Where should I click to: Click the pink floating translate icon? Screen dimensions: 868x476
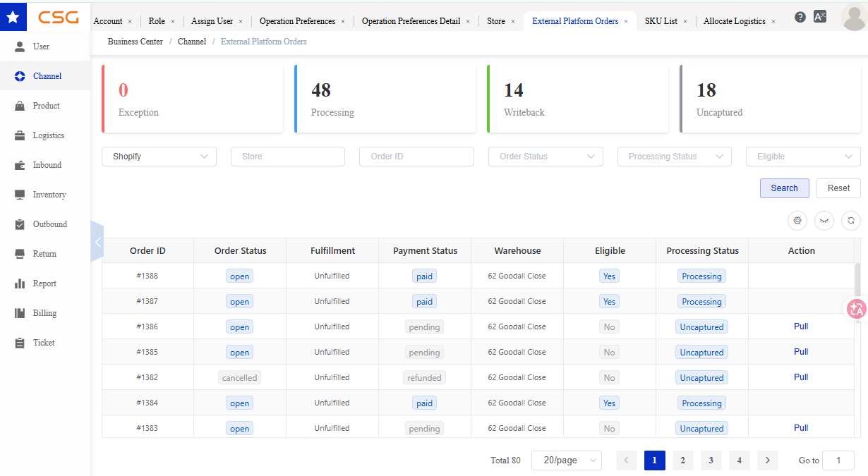point(857,309)
